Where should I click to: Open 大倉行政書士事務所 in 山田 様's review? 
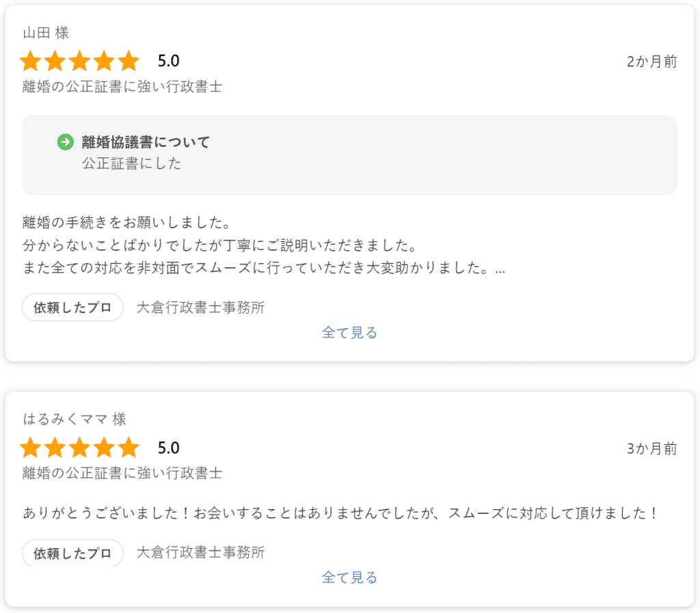coord(200,308)
